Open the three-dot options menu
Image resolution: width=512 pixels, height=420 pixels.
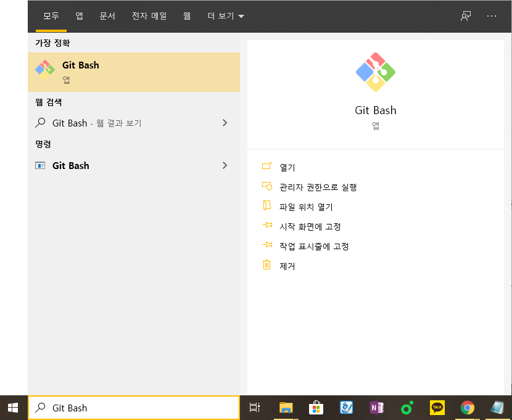pyautogui.click(x=492, y=16)
